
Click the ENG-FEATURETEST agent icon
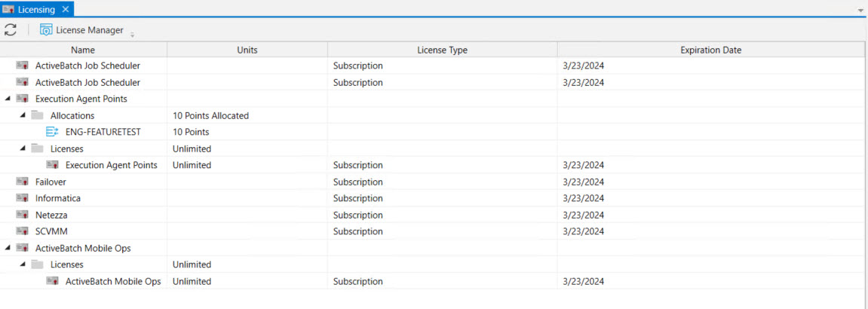coord(52,132)
